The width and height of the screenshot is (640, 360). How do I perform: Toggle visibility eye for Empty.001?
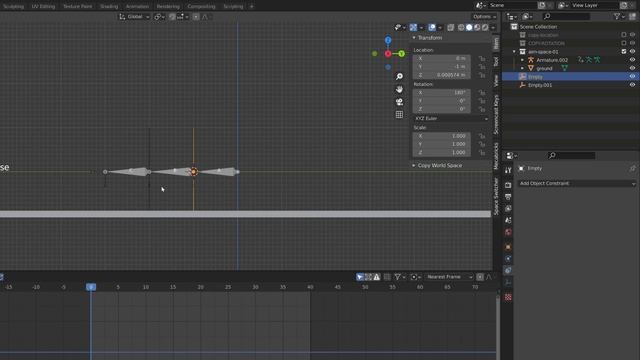tap(632, 85)
